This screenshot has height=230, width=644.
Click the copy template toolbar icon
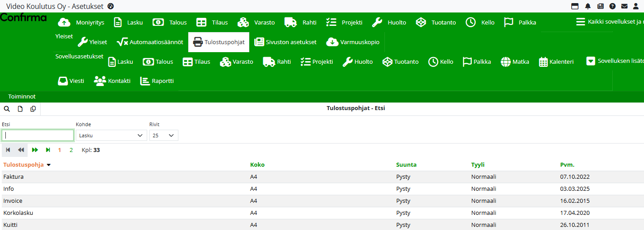pyautogui.click(x=33, y=109)
